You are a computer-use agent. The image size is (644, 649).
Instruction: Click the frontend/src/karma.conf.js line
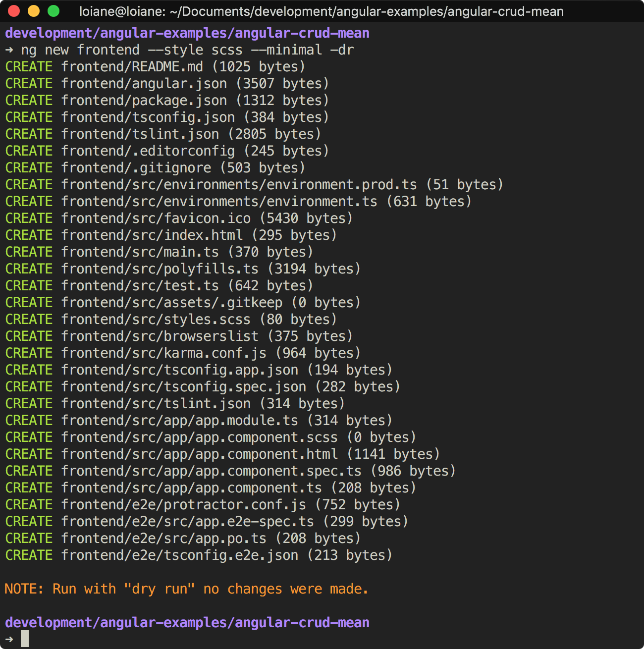click(x=183, y=353)
